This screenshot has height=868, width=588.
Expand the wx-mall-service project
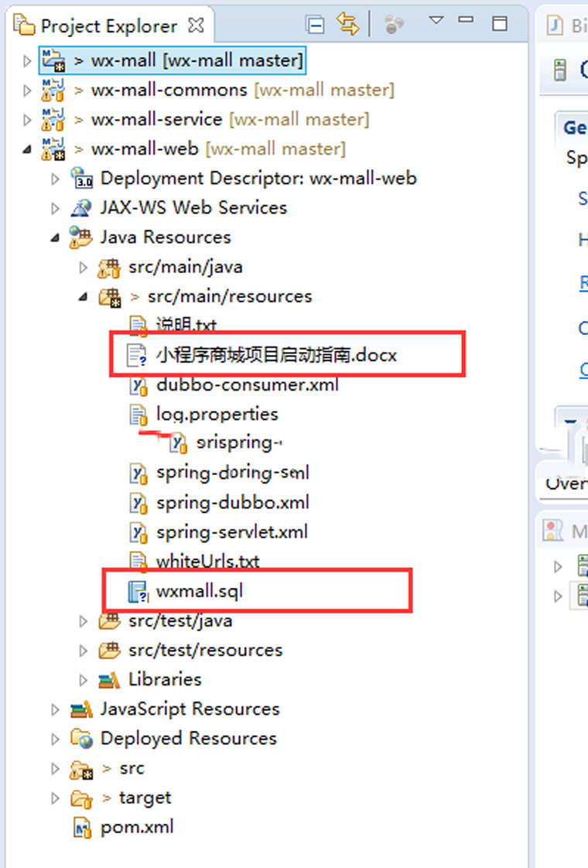click(x=26, y=119)
